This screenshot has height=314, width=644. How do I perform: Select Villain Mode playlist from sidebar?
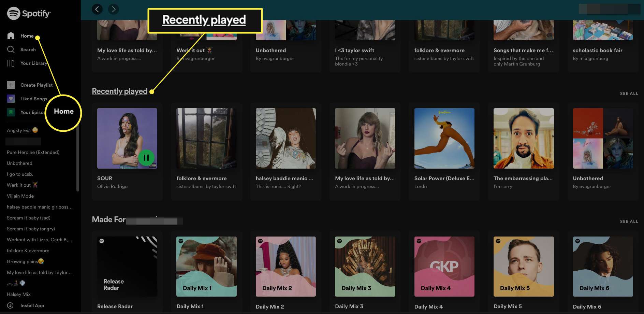tap(20, 196)
